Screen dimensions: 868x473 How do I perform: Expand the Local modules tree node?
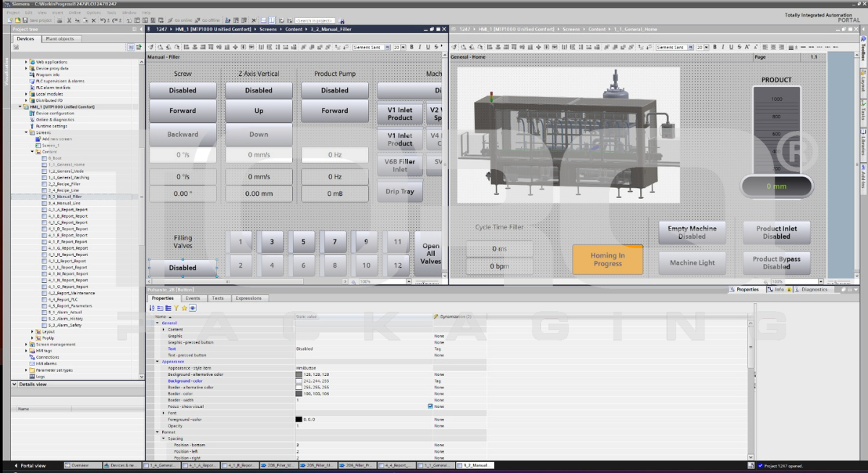[27, 94]
